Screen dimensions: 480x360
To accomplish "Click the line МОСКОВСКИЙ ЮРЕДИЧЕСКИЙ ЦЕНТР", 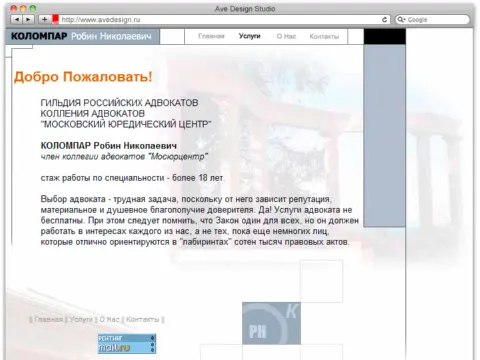I will coord(126,124).
